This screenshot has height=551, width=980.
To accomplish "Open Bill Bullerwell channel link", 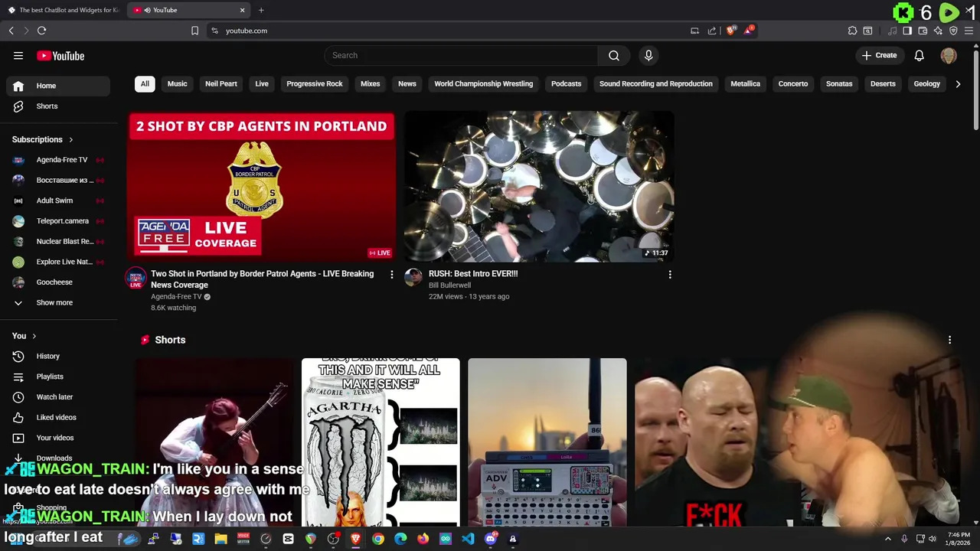I will 449,285.
